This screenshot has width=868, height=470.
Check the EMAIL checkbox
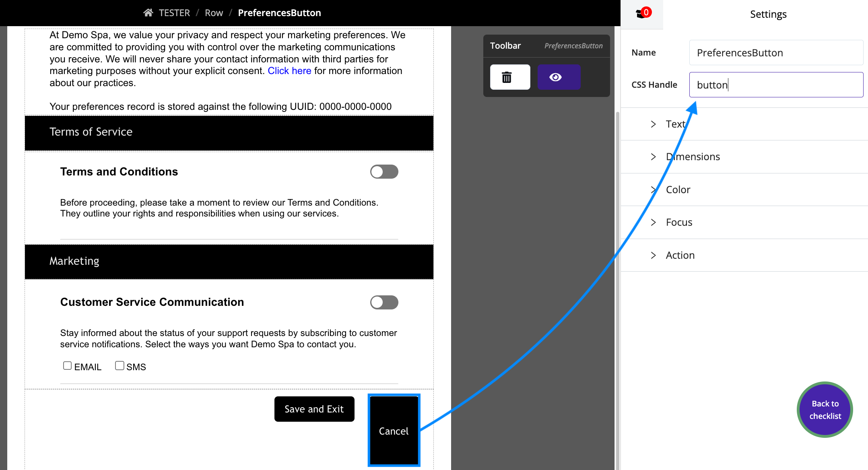pos(67,365)
